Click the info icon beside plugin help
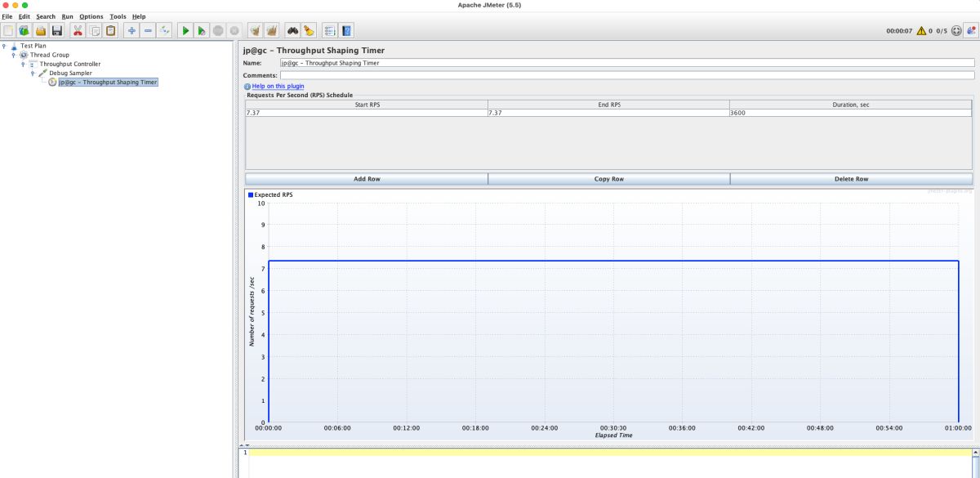Screen dimensions: 980x478 tap(247, 86)
